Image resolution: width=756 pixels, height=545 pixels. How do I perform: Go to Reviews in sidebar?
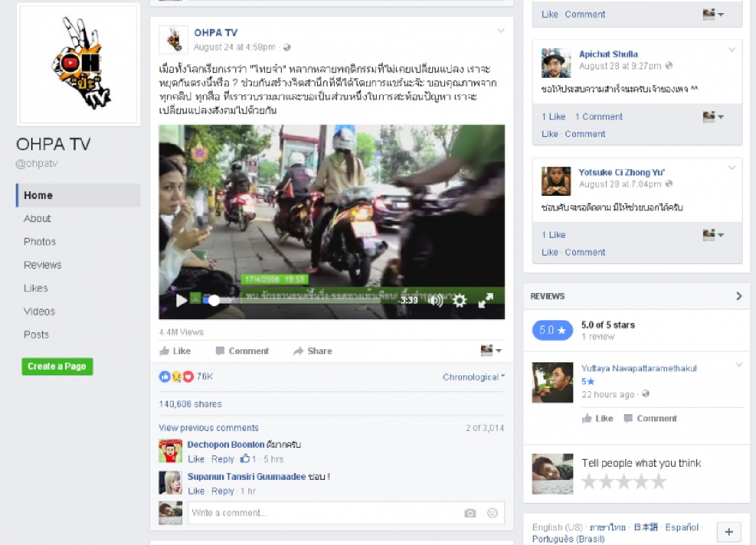coord(43,265)
